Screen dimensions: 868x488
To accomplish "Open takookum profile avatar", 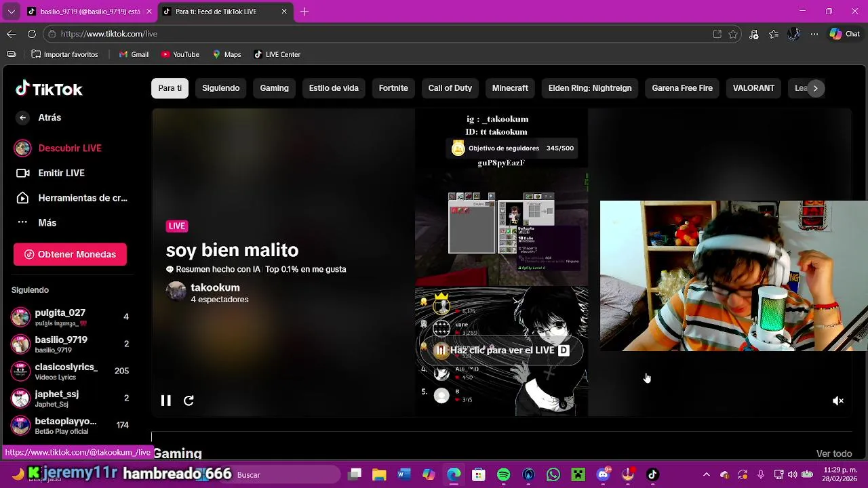I will point(176,291).
